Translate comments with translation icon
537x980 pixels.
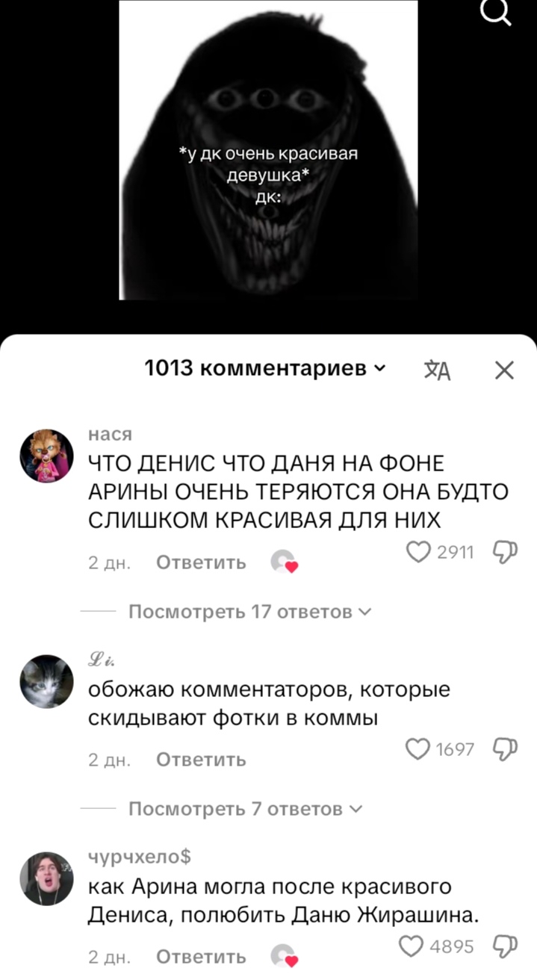tap(438, 370)
